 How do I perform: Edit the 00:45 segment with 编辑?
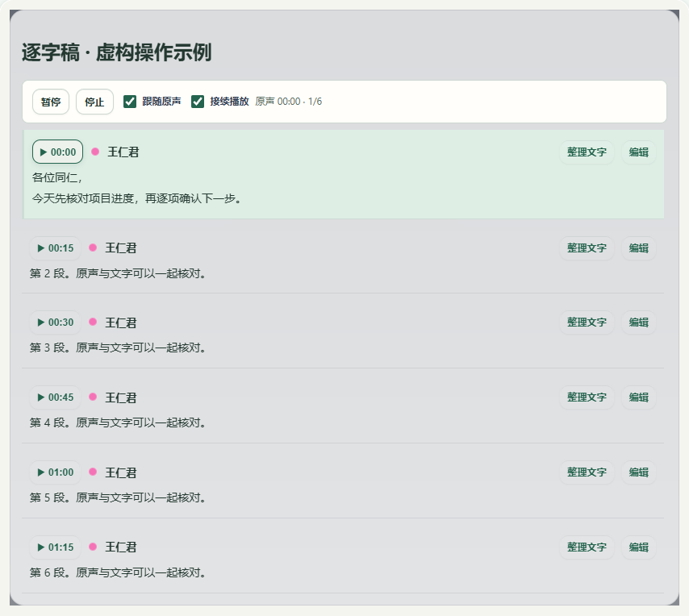coord(638,397)
